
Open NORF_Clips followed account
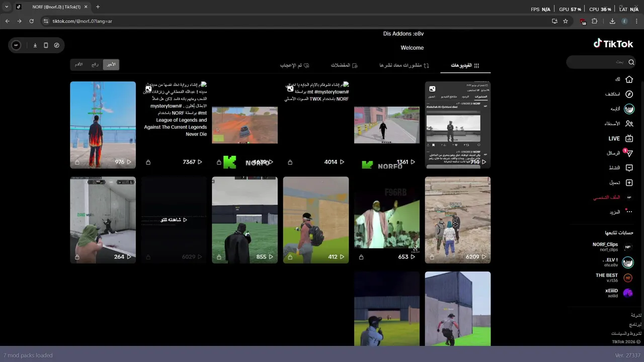tap(613, 247)
